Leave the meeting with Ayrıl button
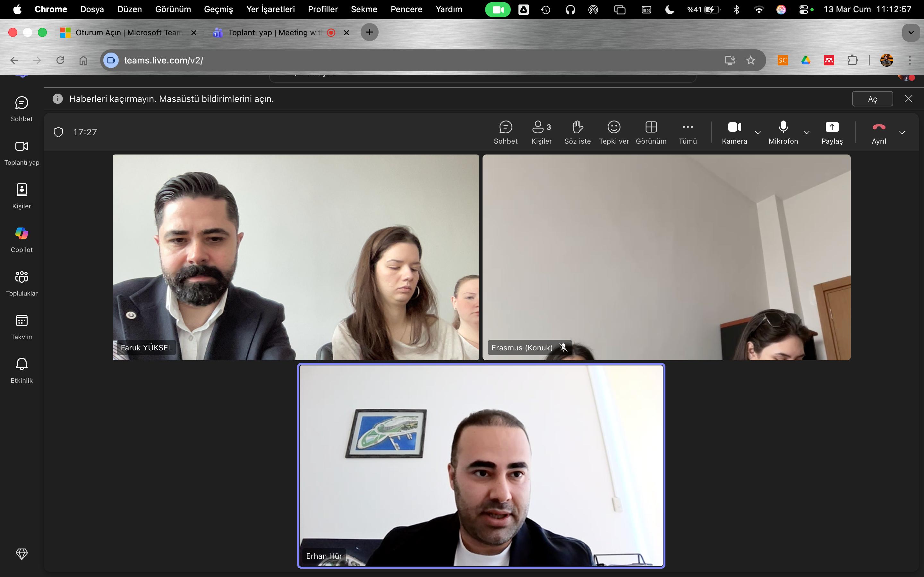The width and height of the screenshot is (924, 577). point(878,132)
